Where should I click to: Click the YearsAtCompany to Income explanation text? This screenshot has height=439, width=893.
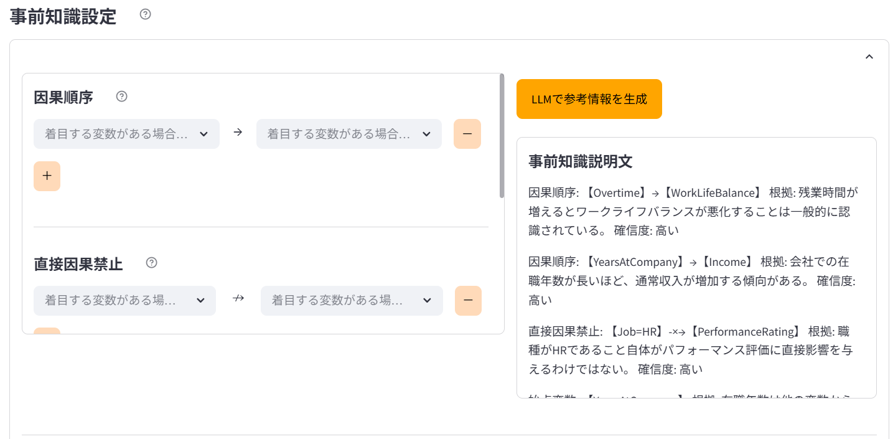pos(693,280)
